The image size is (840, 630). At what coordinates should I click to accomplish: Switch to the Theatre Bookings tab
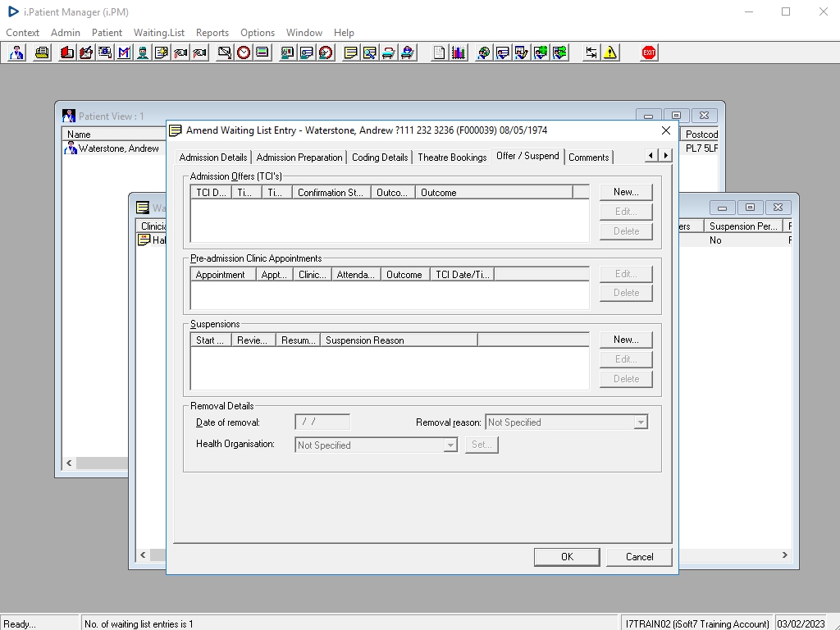[452, 157]
